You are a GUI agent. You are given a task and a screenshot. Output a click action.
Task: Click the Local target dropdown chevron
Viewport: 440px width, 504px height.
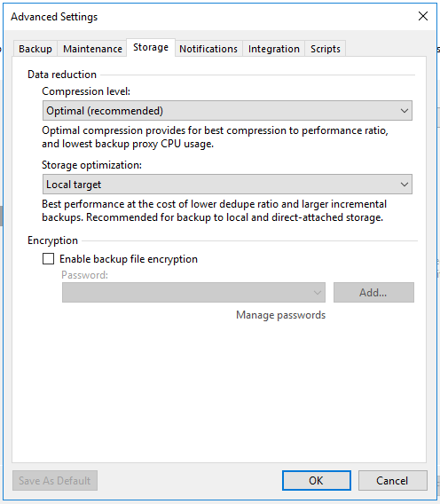point(405,185)
